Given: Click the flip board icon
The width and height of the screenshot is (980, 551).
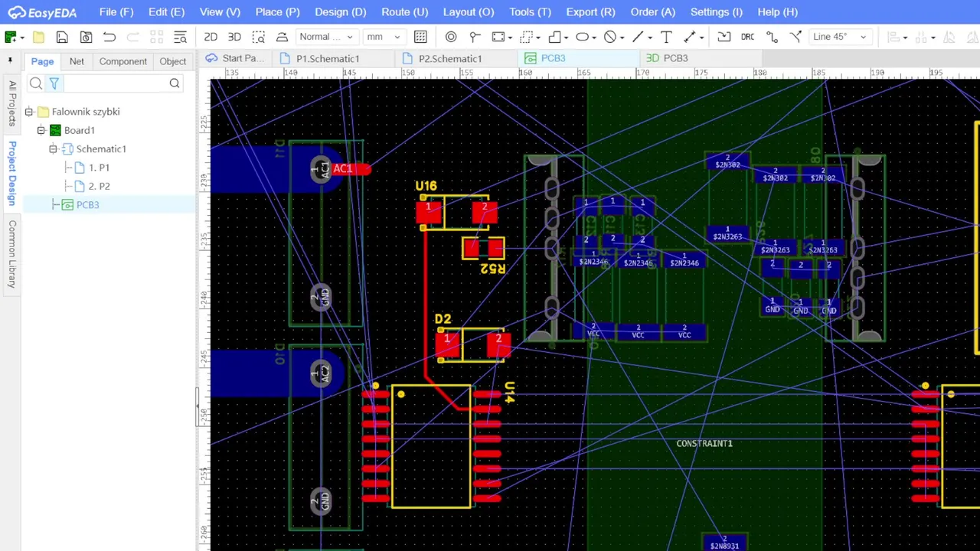Looking at the screenshot, I should coord(282,37).
